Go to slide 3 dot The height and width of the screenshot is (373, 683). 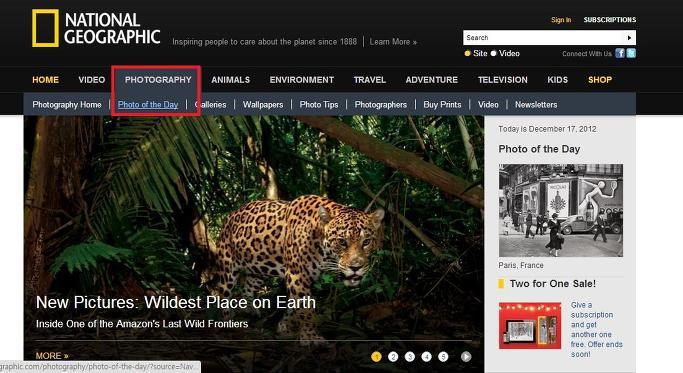[x=409, y=356]
